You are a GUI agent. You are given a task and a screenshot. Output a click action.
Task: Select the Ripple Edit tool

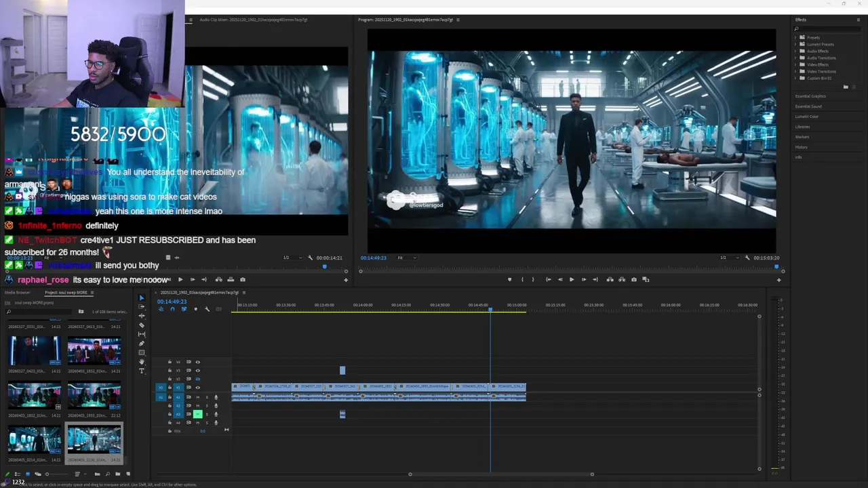142,316
